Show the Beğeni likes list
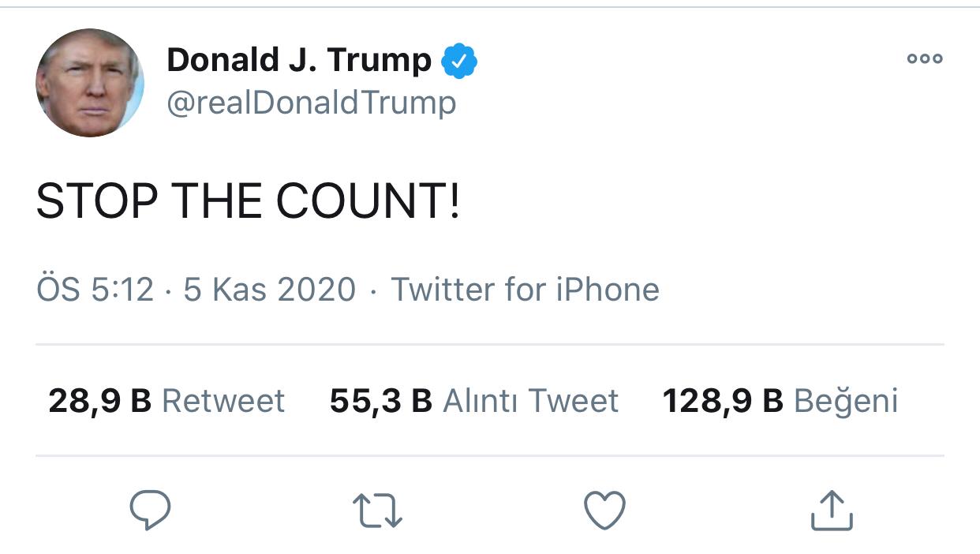 [x=845, y=401]
